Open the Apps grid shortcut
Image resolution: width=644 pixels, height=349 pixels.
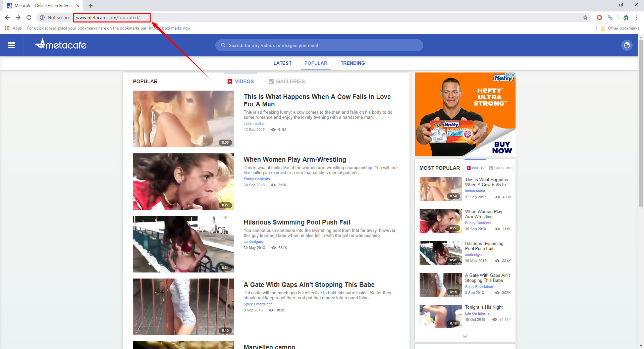tap(13, 28)
